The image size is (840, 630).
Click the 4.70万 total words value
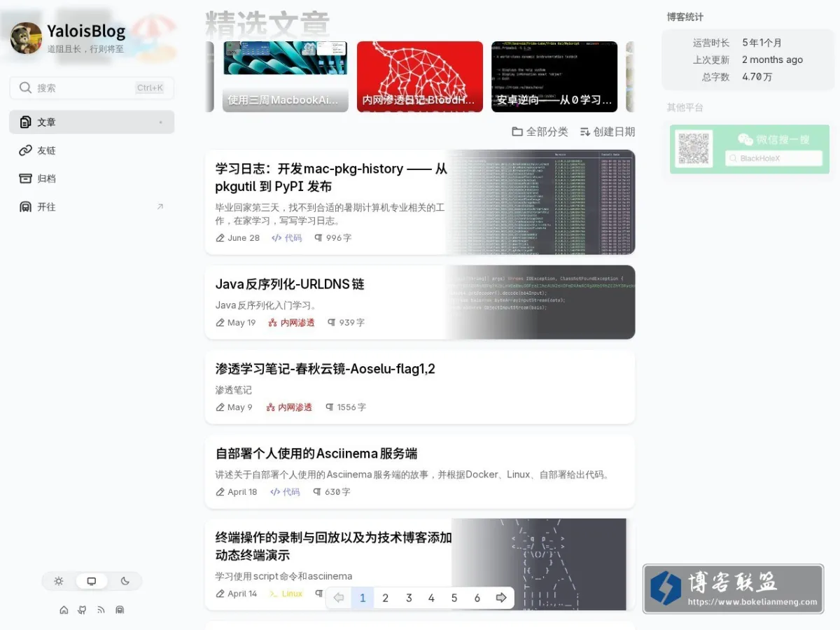tap(757, 77)
